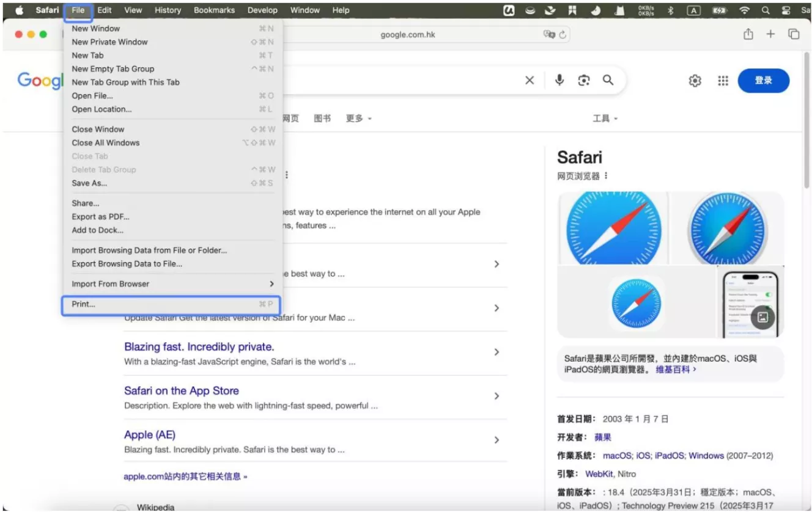Click the Safari share icon in toolbar
812x512 pixels.
click(748, 34)
